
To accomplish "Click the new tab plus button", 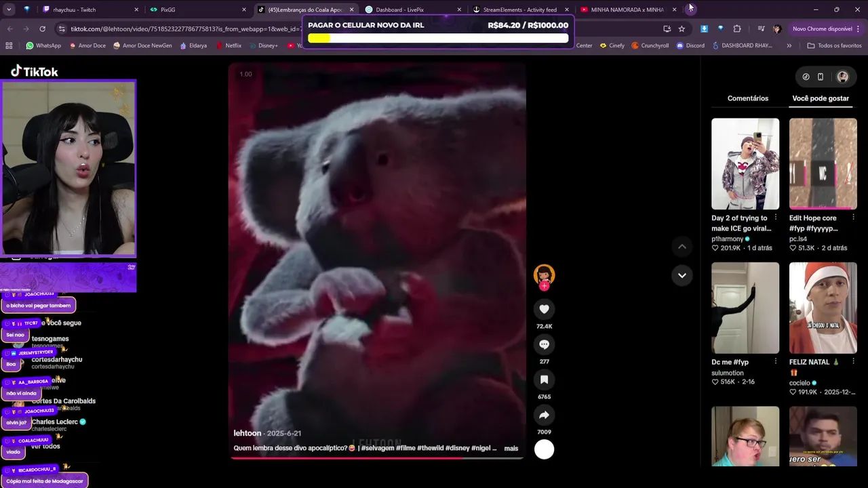I will [x=690, y=9].
